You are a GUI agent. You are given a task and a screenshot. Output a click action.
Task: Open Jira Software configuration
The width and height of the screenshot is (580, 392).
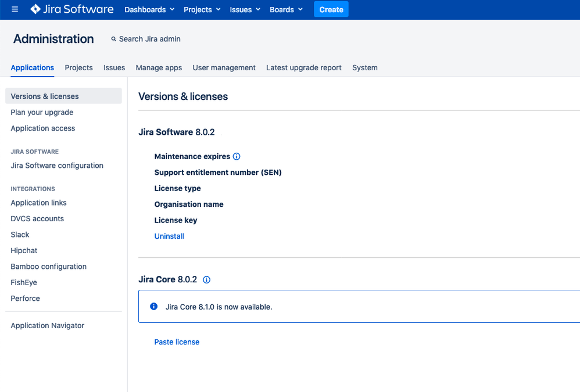pos(57,166)
